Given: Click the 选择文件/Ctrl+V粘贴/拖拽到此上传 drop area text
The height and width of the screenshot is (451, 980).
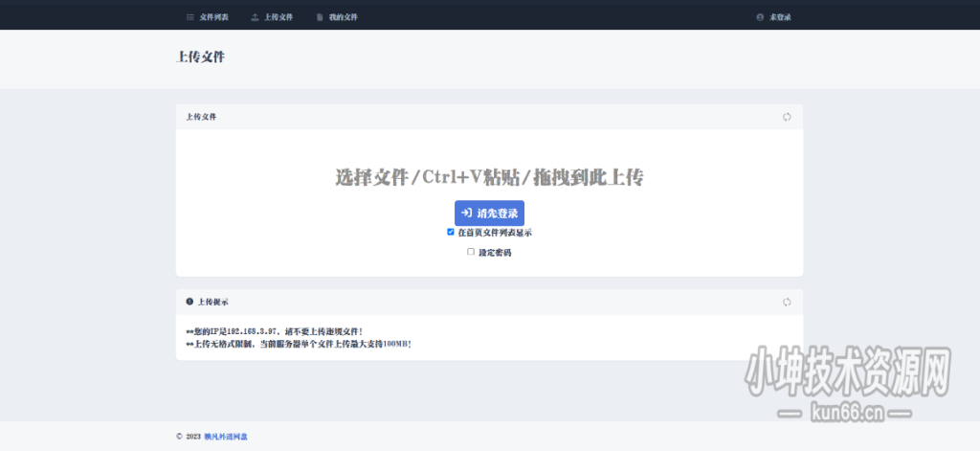Looking at the screenshot, I should 489,178.
